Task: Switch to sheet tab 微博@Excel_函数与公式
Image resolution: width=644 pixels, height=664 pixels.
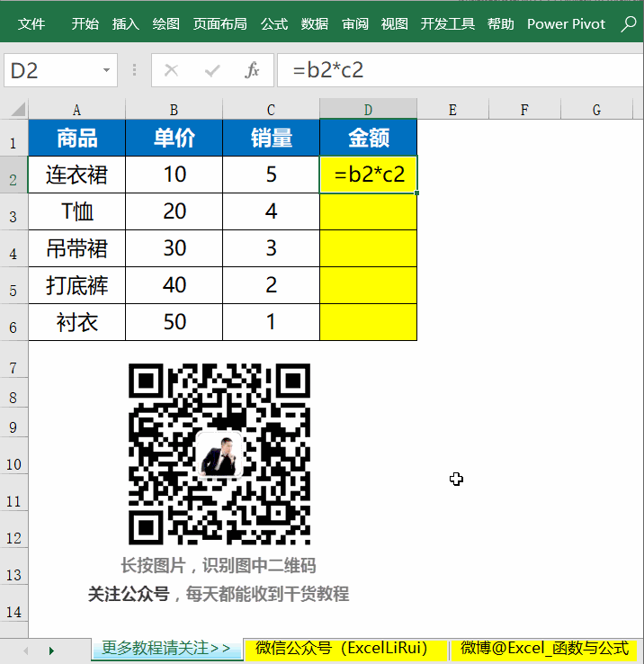Action: point(545,649)
